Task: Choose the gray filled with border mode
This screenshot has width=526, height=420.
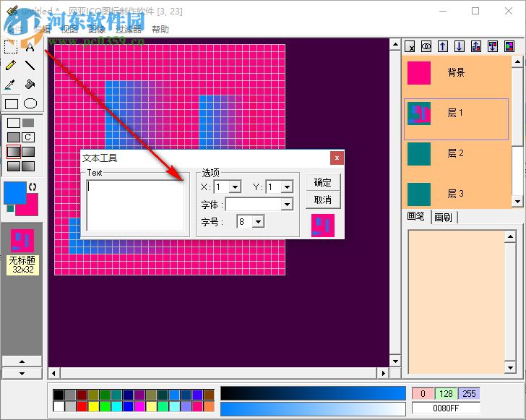Action: 14,137
